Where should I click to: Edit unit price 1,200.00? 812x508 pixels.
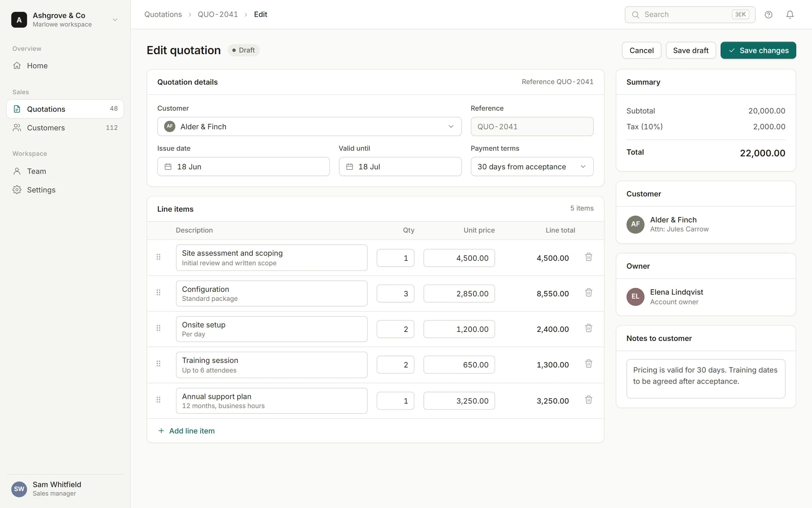459,329
